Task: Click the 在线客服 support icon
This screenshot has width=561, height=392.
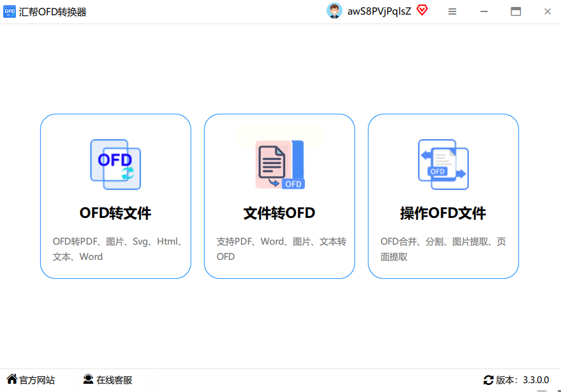Action: tap(88, 379)
